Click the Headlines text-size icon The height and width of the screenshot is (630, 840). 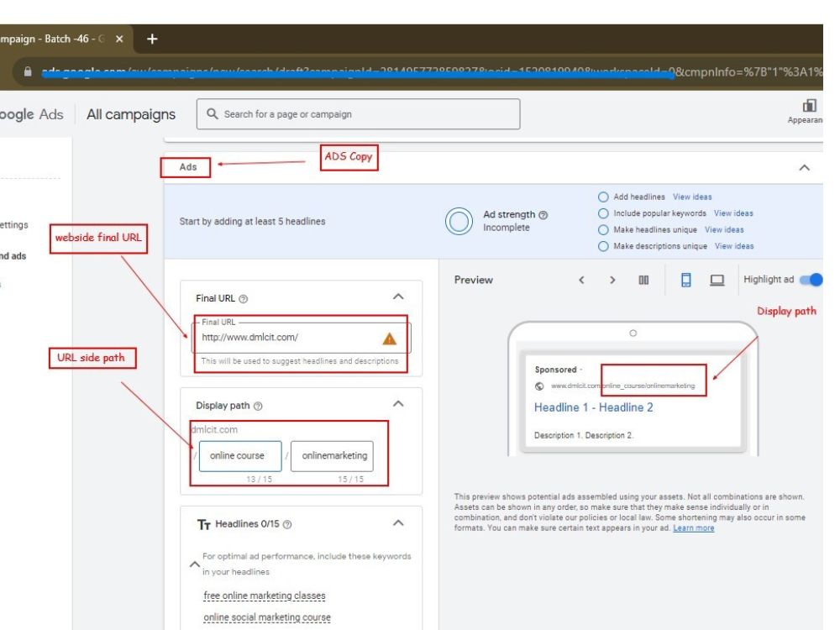(203, 524)
